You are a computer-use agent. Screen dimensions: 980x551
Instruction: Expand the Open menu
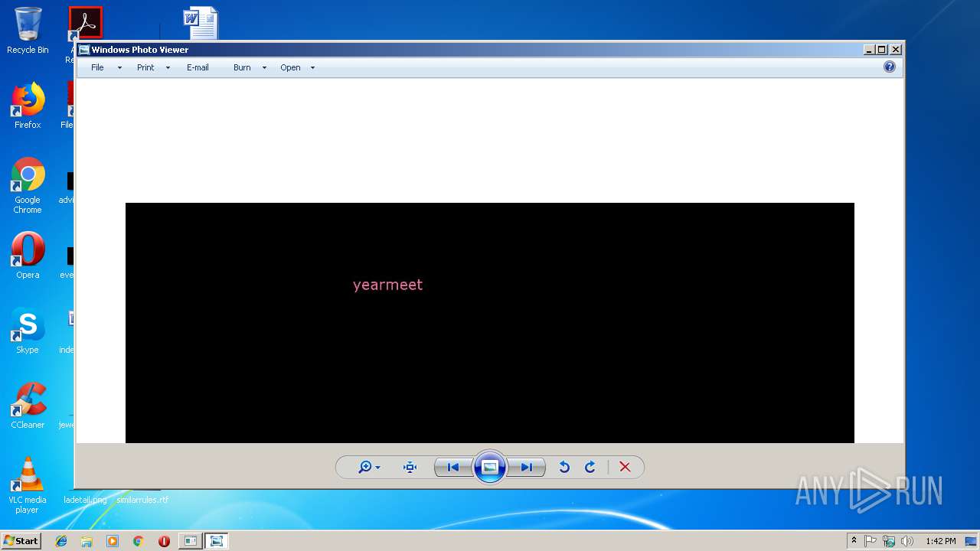(290, 67)
